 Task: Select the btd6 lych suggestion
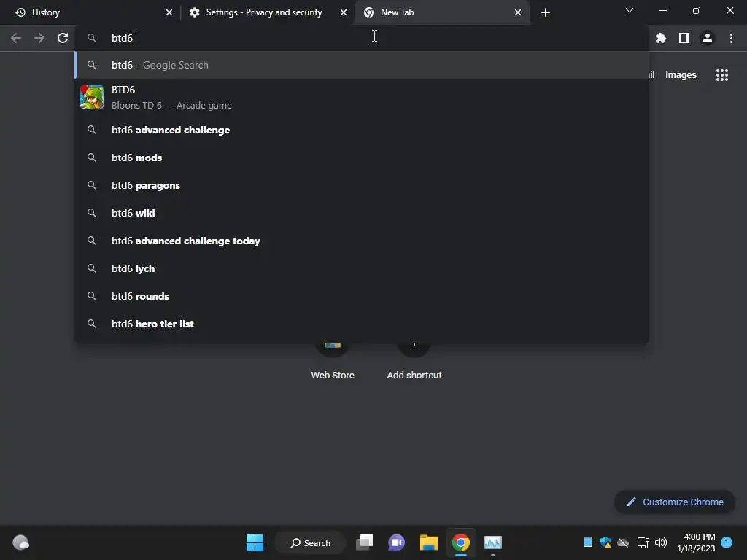point(362,268)
